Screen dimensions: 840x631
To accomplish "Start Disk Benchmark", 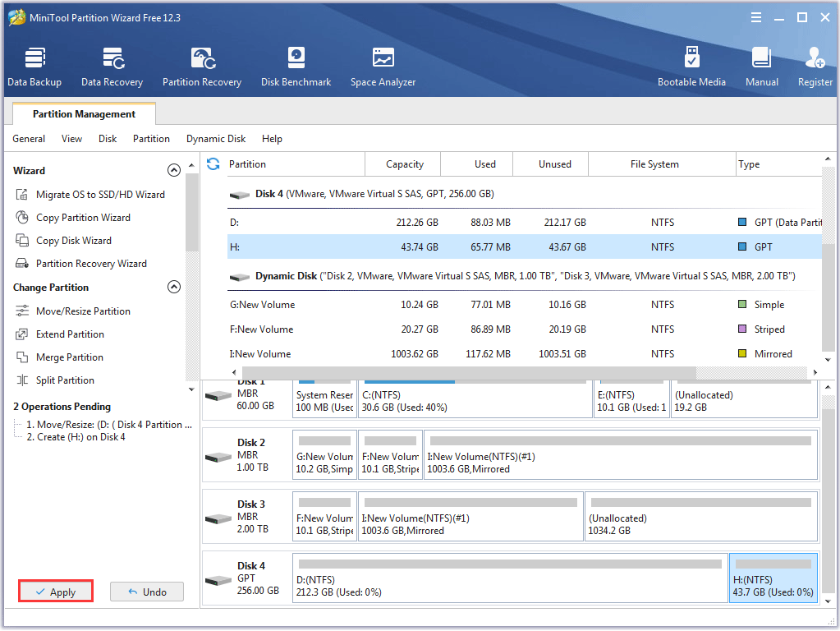I will coord(296,67).
